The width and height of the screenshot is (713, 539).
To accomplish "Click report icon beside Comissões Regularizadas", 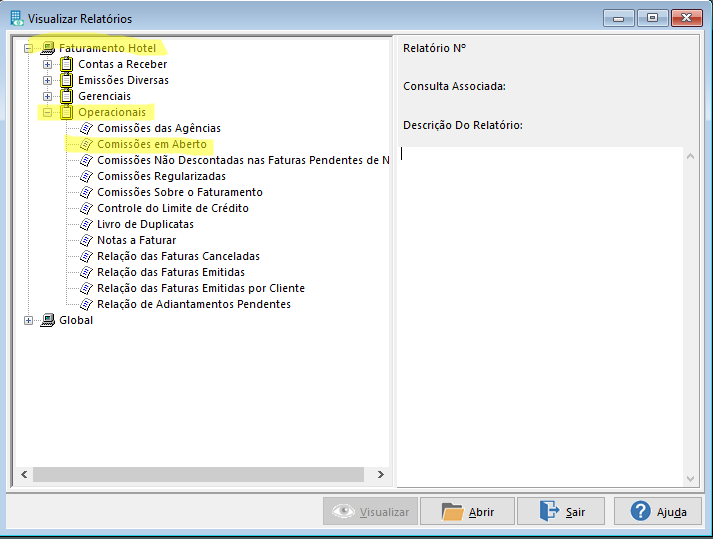I will pos(86,176).
